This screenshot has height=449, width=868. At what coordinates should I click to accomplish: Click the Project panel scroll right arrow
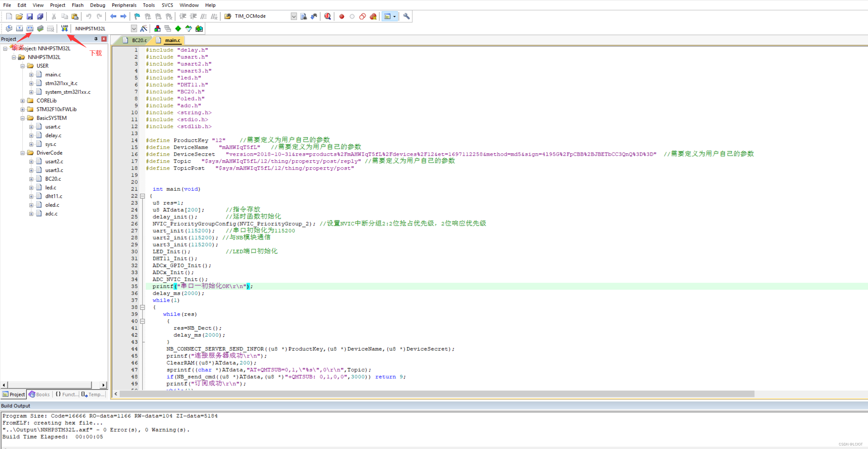tap(103, 385)
